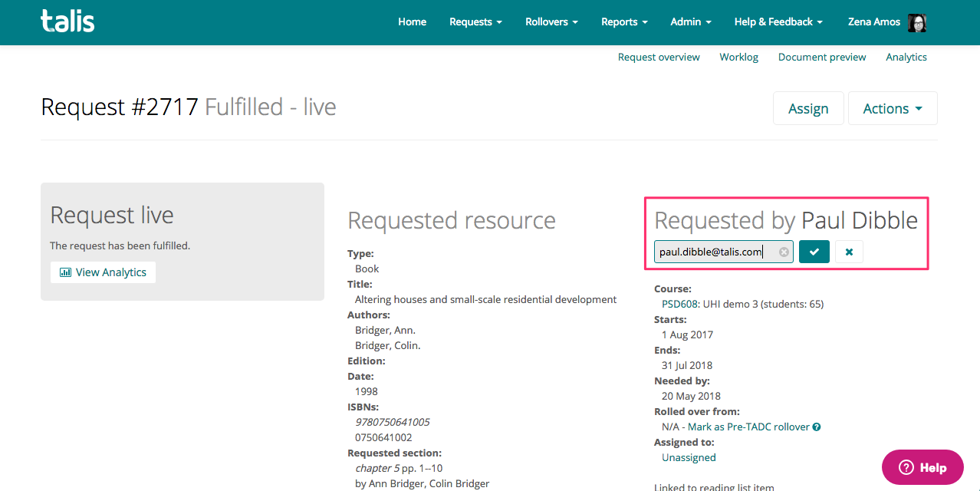The image size is (980, 491).
Task: Click the 'Requested resource' heading
Action: point(452,220)
